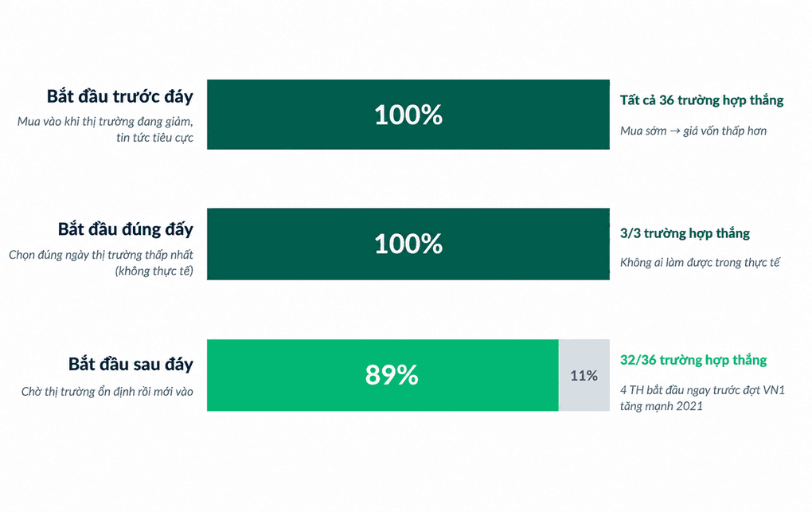Click subtitle 'Chờ thị trường ổn định rồi mới vào'

(x=107, y=392)
